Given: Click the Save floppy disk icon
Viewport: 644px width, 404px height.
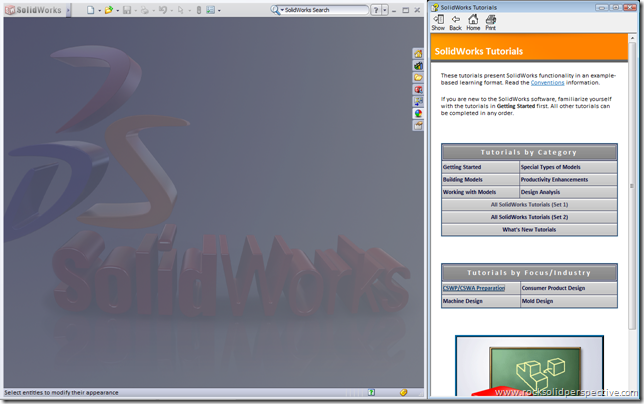Looking at the screenshot, I should [x=127, y=10].
